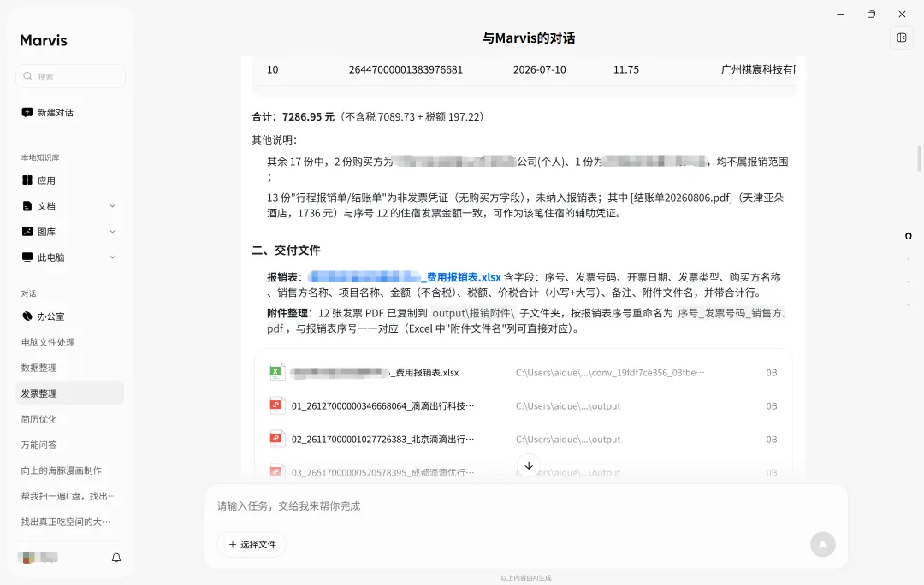The width and height of the screenshot is (924, 585).
Task: Click the search magnifier icon
Action: 27,76
